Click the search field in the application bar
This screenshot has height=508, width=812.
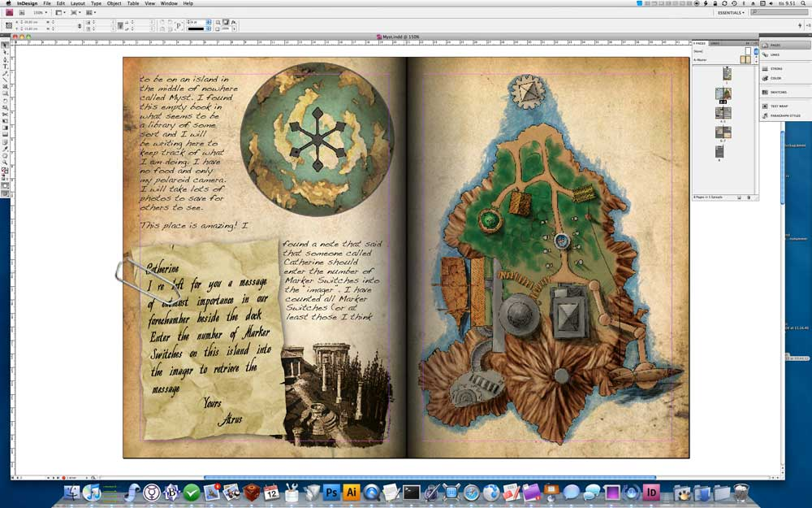pos(780,12)
